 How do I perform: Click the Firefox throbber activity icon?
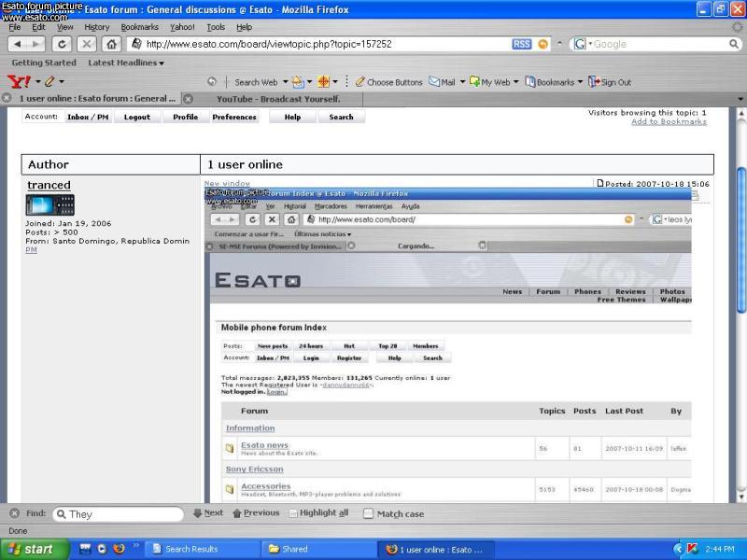click(x=738, y=27)
